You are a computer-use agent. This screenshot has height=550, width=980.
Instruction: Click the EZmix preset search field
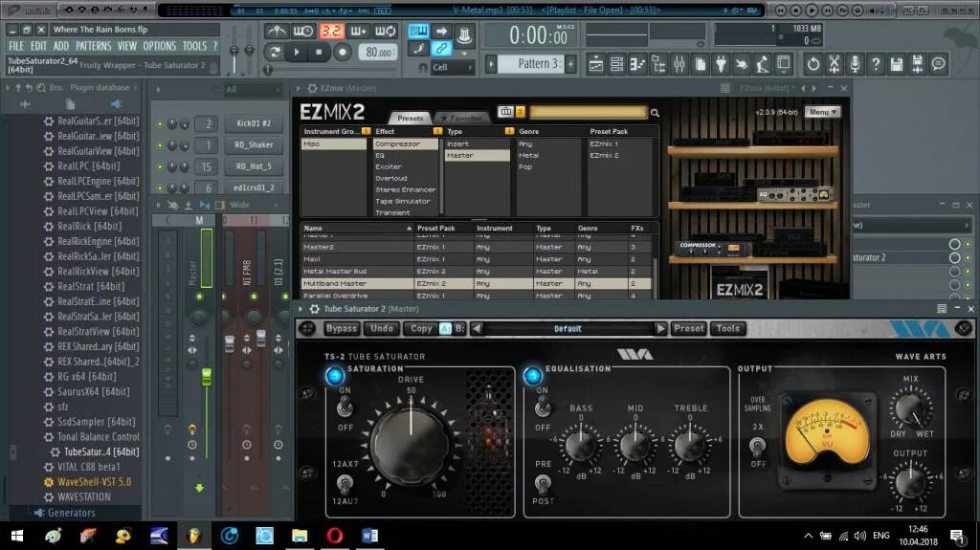[589, 112]
